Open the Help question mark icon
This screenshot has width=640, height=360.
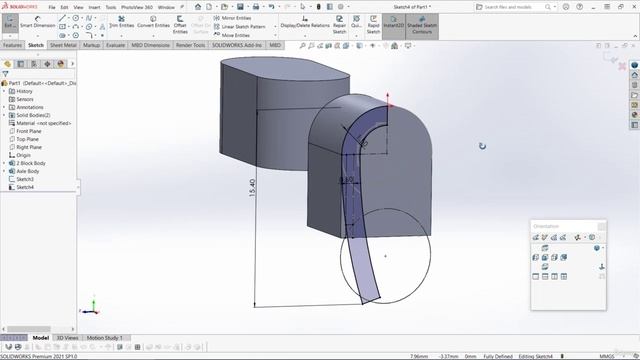point(580,7)
